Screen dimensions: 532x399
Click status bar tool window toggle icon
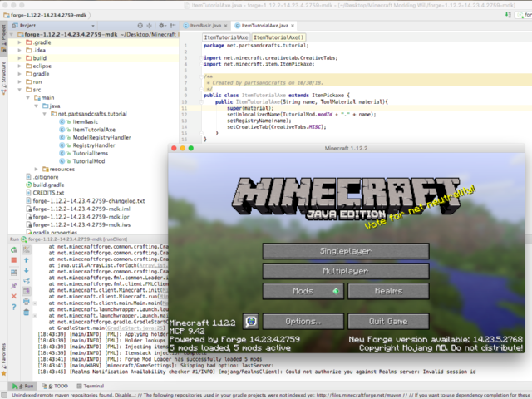coord(5,395)
